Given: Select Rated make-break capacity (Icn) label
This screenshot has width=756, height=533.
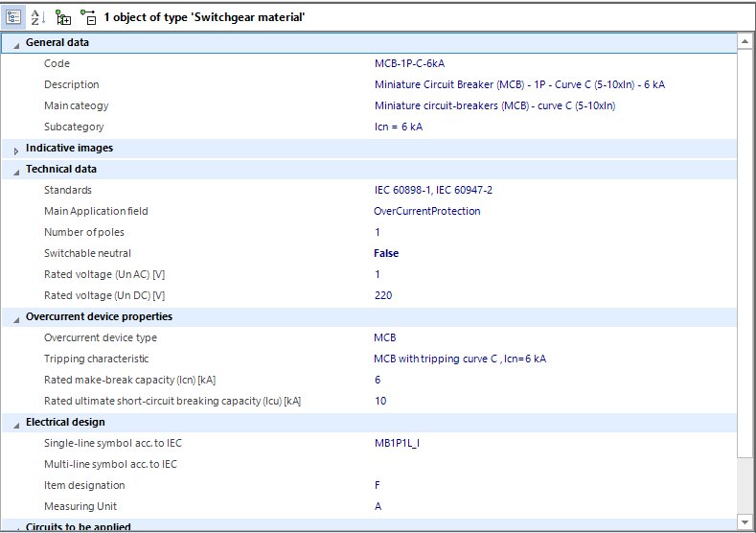Looking at the screenshot, I should pyautogui.click(x=129, y=380).
